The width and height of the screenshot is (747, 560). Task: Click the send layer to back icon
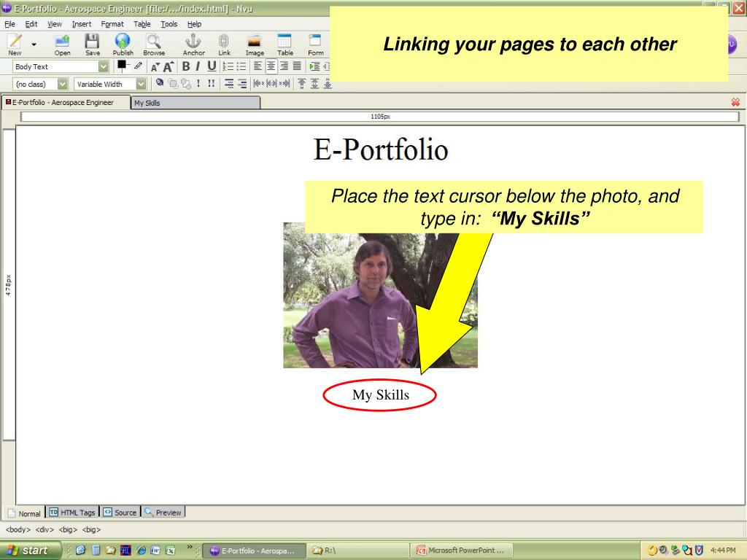click(x=186, y=84)
